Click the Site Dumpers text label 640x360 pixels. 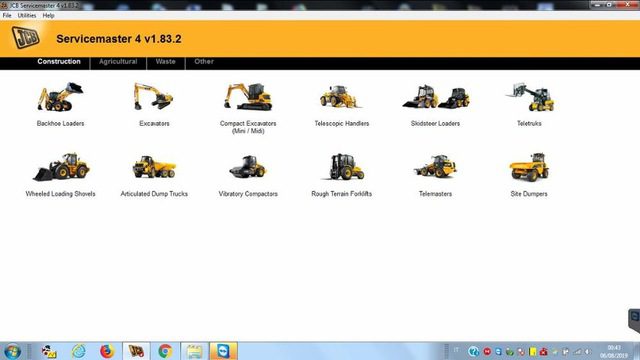pos(529,194)
